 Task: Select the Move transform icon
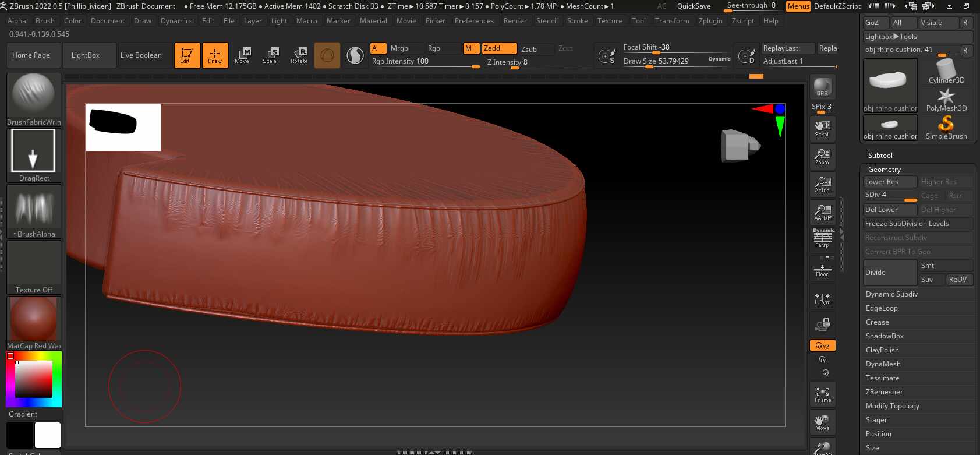(242, 55)
